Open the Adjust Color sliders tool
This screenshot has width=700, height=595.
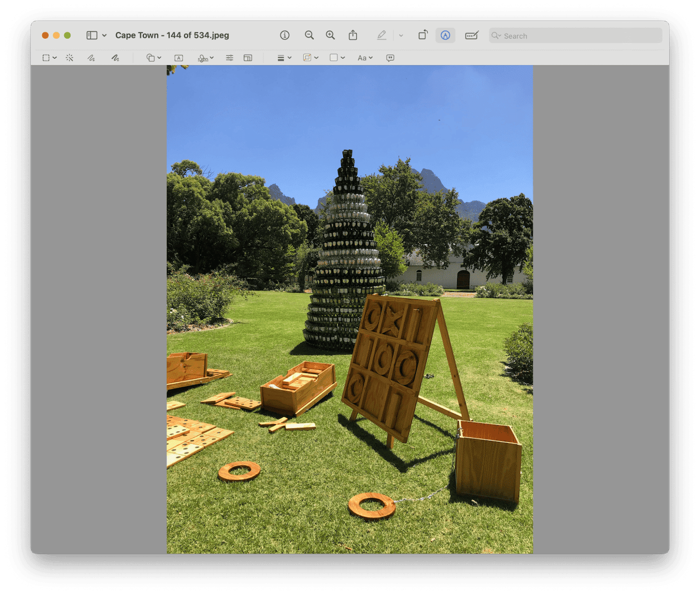(x=229, y=58)
